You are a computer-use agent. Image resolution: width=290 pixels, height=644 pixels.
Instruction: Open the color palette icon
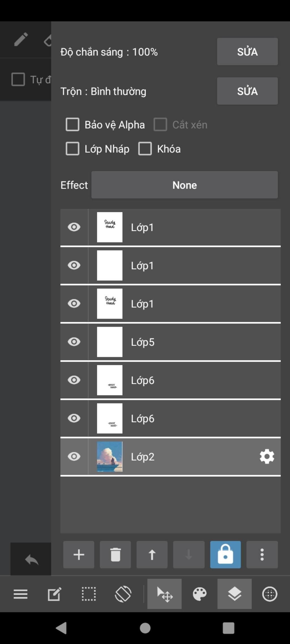(200, 594)
